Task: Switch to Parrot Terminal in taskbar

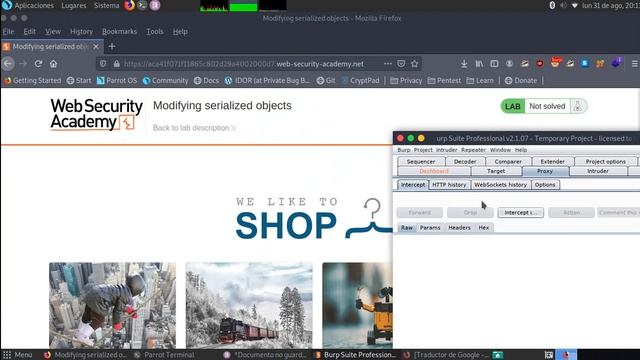Action: pyautogui.click(x=164, y=355)
